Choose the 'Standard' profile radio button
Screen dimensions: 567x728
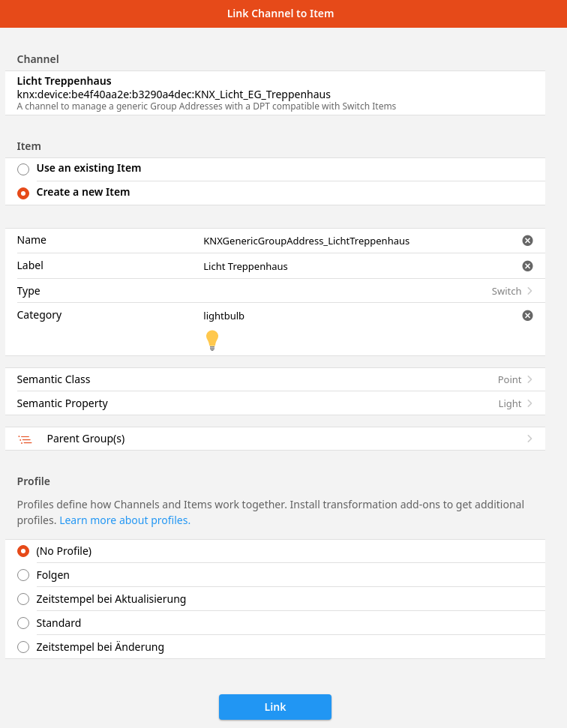tap(23, 624)
